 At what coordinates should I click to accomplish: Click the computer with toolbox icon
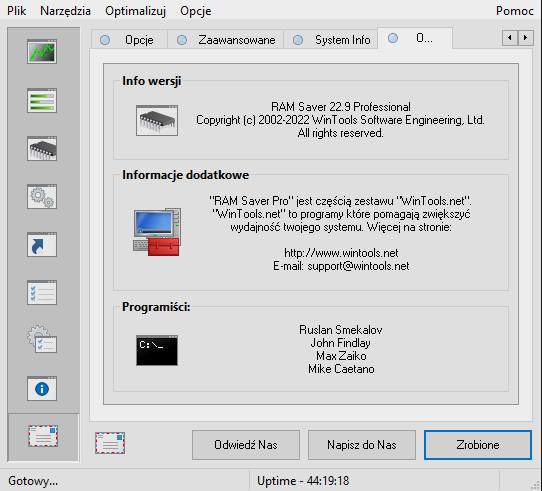click(x=157, y=232)
